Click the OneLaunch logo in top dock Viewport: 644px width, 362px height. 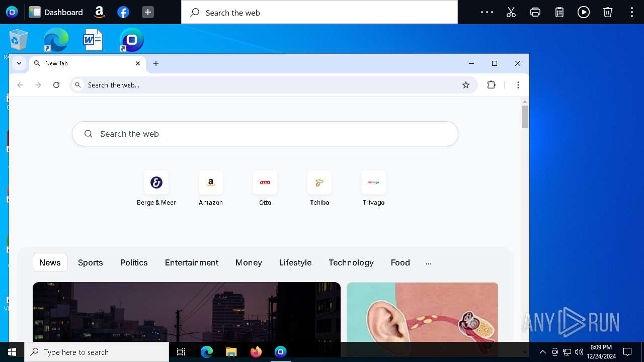coord(12,12)
